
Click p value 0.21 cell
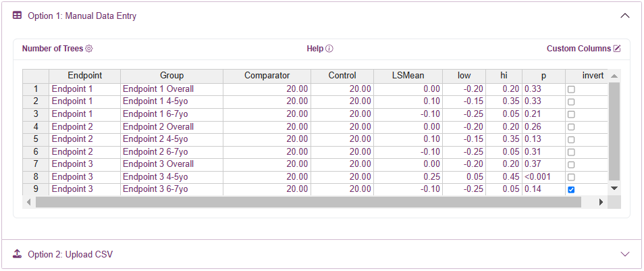(x=544, y=114)
